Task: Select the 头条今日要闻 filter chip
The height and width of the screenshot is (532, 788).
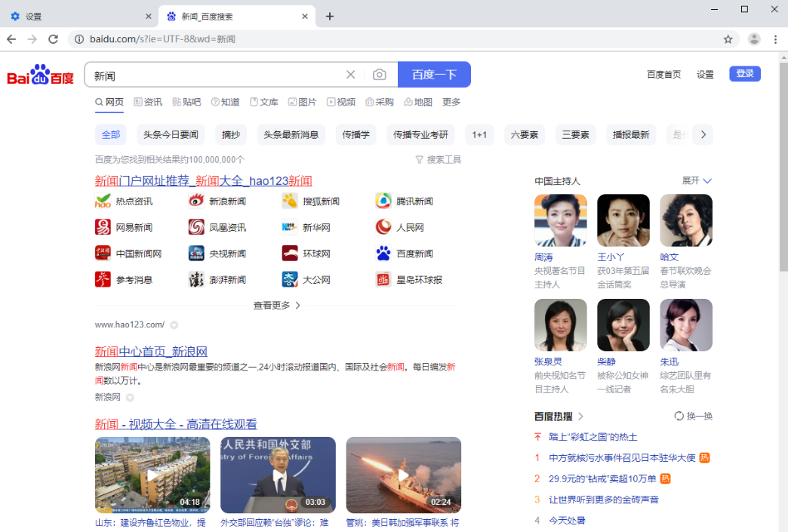Action: (x=171, y=134)
